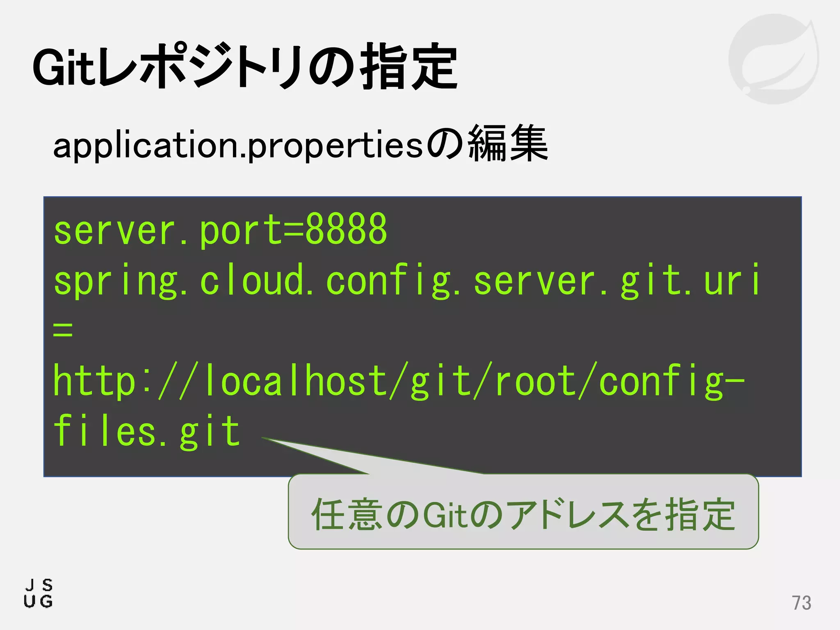Click the slide title 'Gitレポジトリの指定'
Image resolution: width=840 pixels, height=630 pixels.
click(x=245, y=66)
